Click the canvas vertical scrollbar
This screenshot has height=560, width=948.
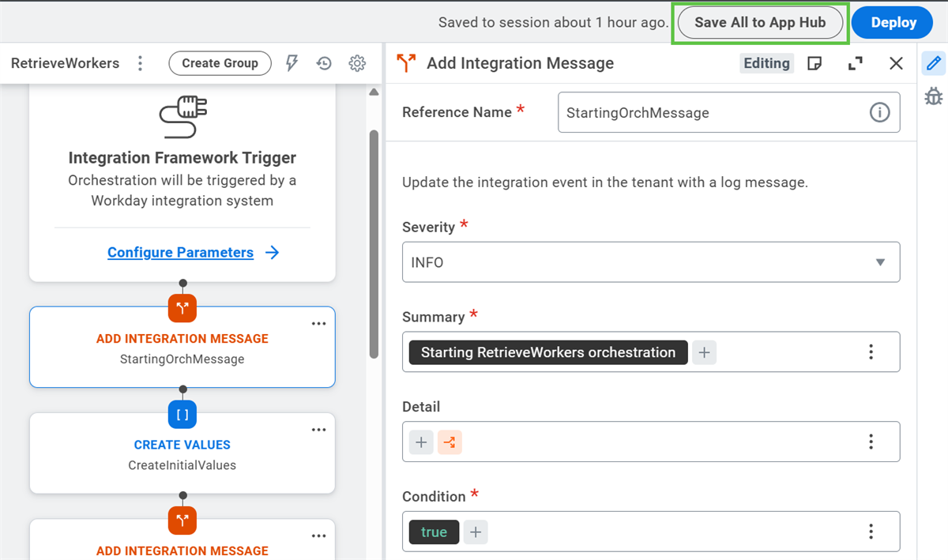[x=374, y=243]
